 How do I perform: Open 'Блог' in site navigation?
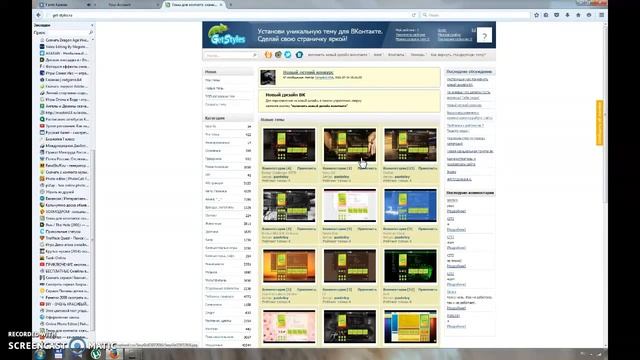coord(378,55)
